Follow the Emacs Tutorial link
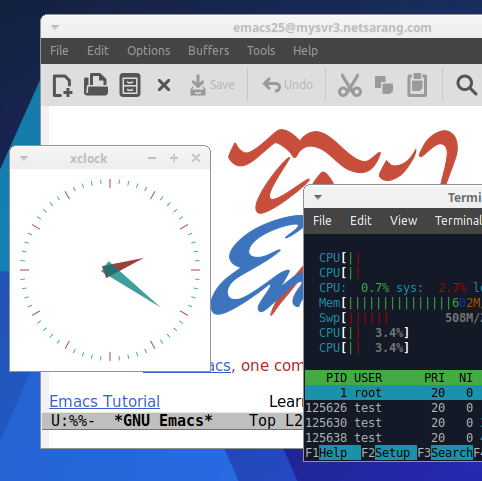This screenshot has width=482, height=481. 105,401
